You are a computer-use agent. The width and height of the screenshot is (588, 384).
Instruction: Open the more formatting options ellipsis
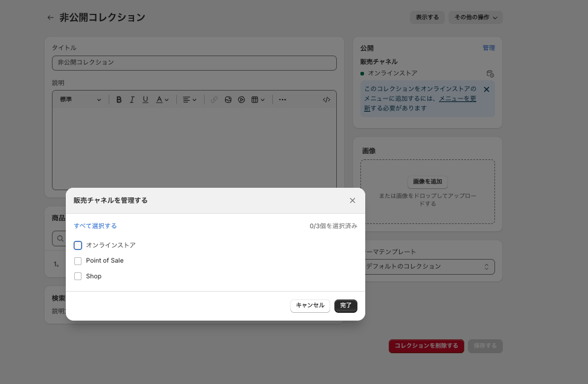[x=283, y=100]
